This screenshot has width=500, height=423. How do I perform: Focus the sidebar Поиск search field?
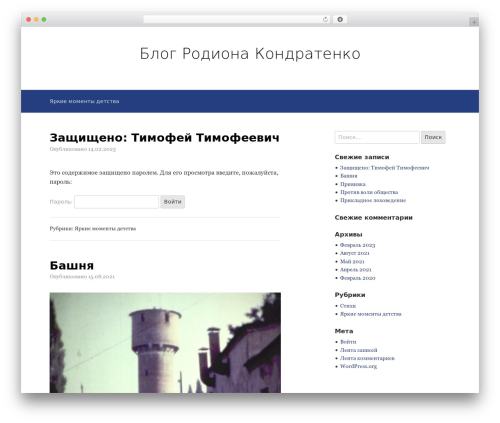point(377,137)
